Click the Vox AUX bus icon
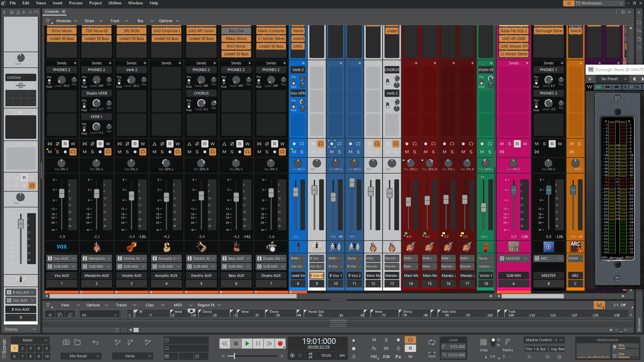 coord(62,247)
